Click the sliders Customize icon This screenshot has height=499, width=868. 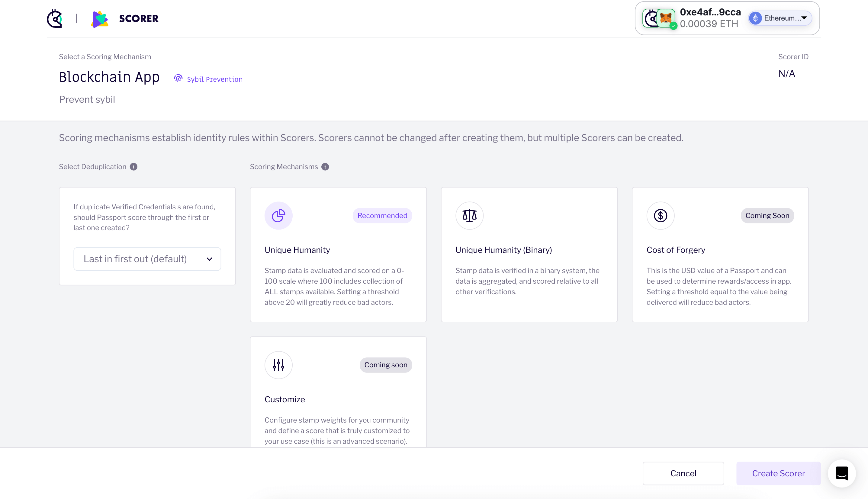pyautogui.click(x=278, y=365)
